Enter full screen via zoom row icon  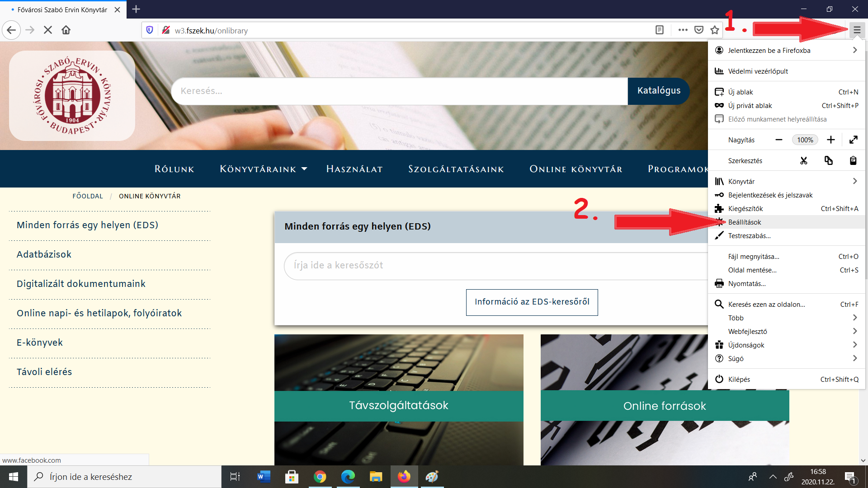[853, 140]
